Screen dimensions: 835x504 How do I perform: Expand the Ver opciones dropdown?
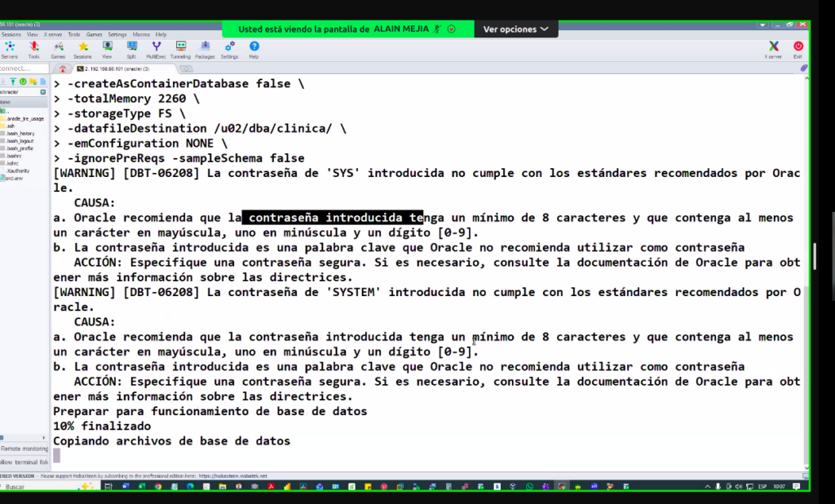pyautogui.click(x=516, y=29)
